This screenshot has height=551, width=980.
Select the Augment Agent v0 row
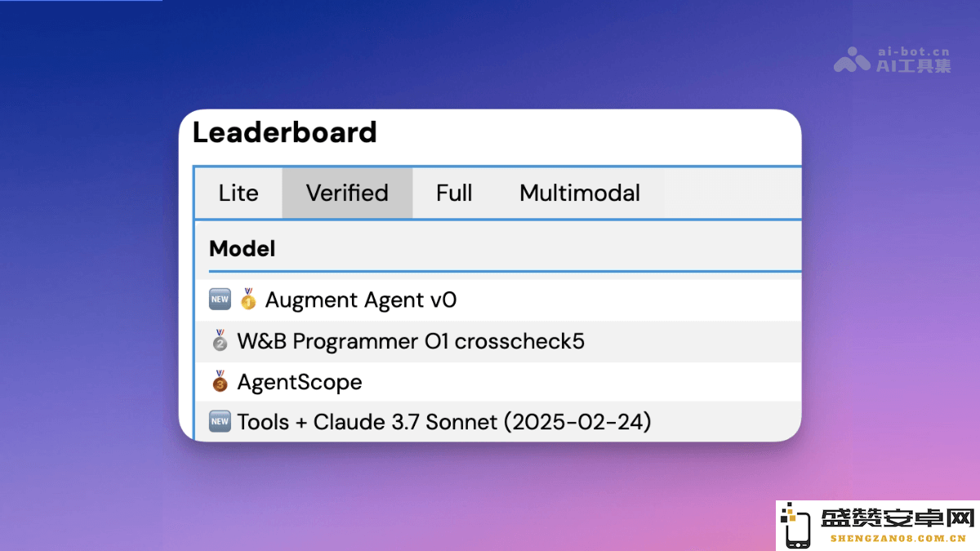pos(497,300)
